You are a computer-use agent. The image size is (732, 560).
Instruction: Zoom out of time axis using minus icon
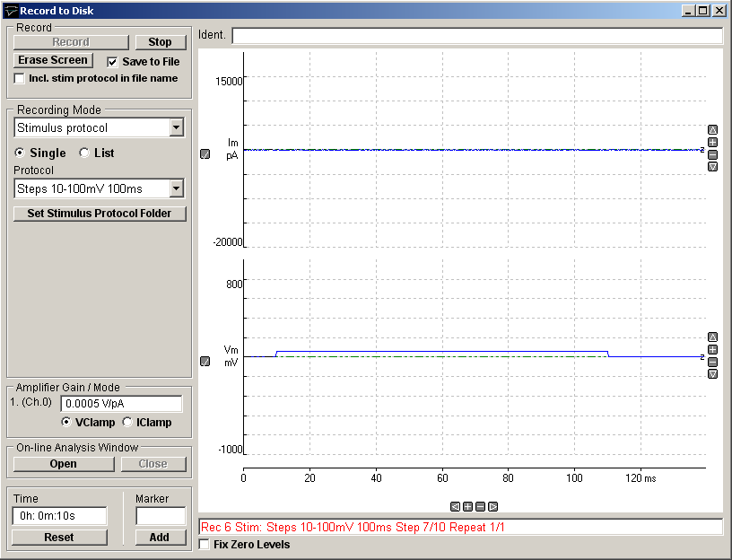click(480, 505)
